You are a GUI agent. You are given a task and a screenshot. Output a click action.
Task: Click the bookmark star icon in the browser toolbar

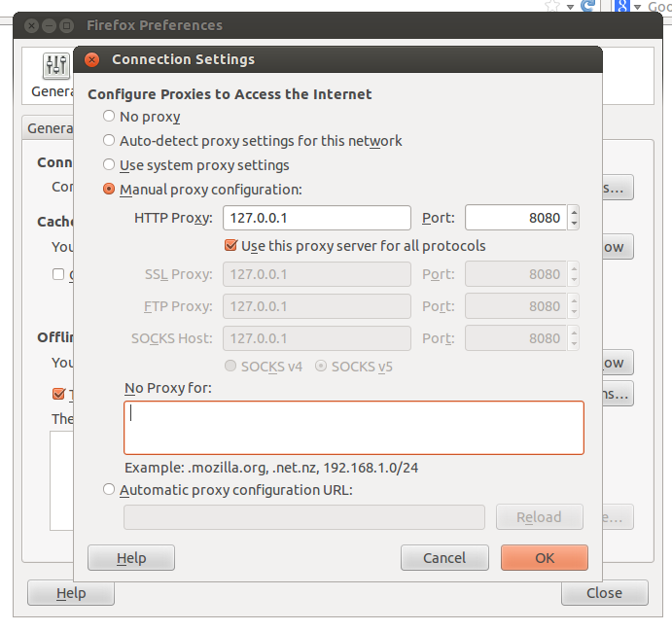(x=552, y=6)
